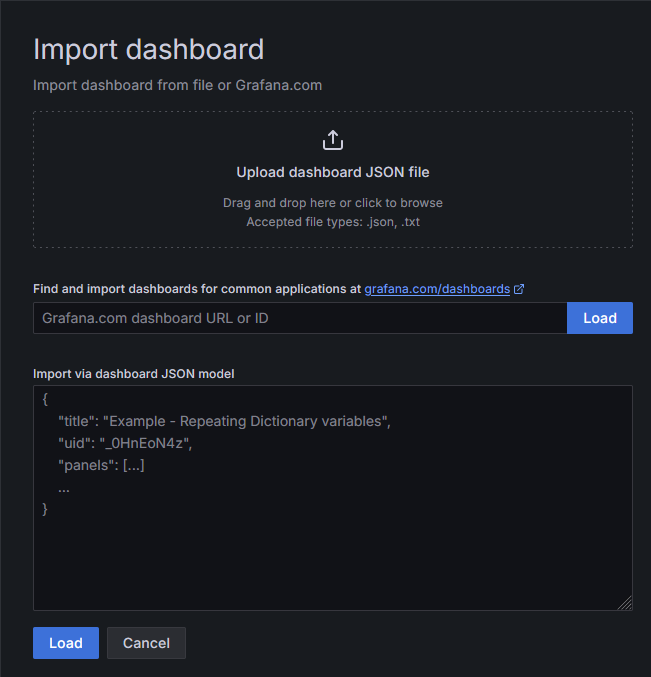
Task: Click the 'Find and import dashboards' label text
Action: [196, 289]
